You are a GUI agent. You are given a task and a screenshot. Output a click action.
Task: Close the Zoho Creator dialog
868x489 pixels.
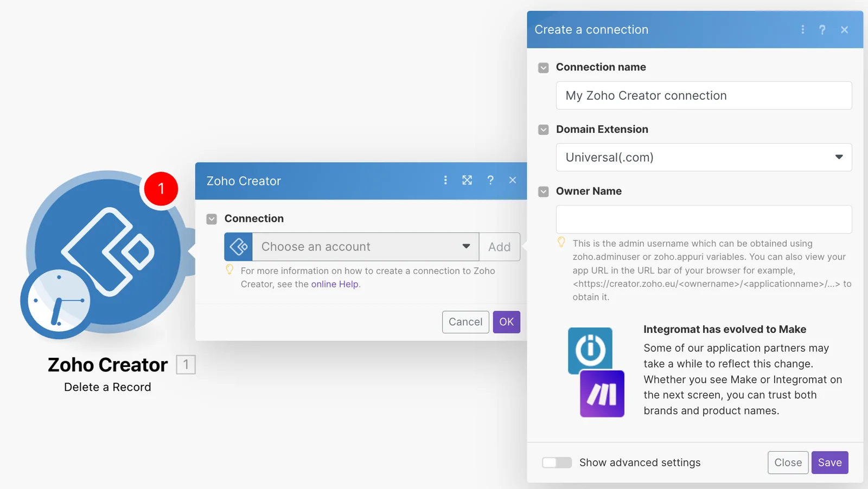click(x=513, y=180)
